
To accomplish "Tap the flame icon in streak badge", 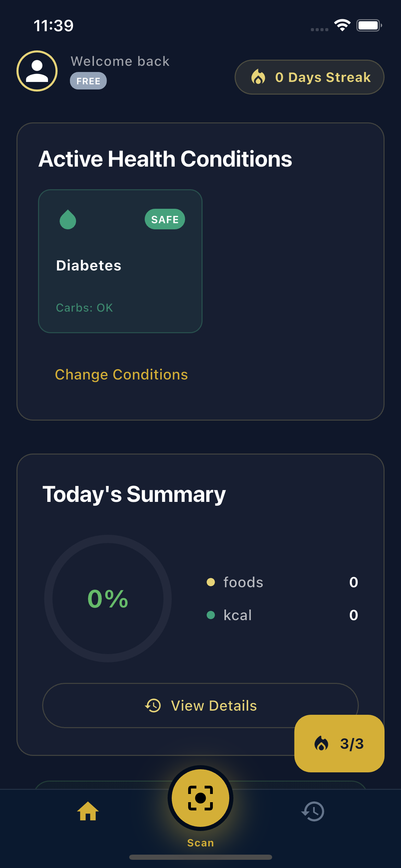I will pos(258,77).
